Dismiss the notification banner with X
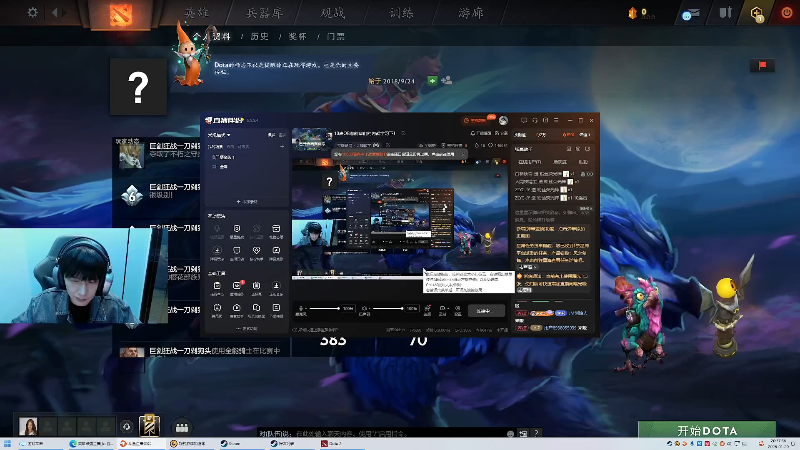Image resolution: width=800 pixels, height=450 pixels. (463, 154)
